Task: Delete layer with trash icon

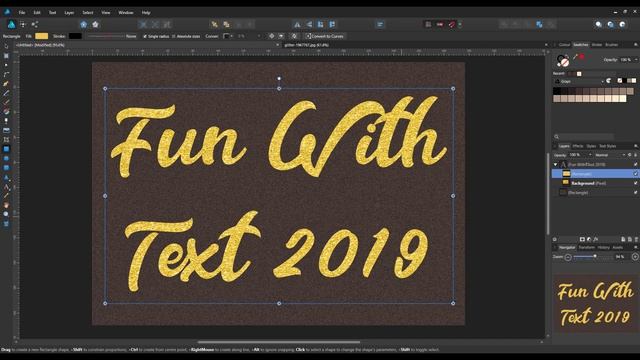Action: click(636, 239)
